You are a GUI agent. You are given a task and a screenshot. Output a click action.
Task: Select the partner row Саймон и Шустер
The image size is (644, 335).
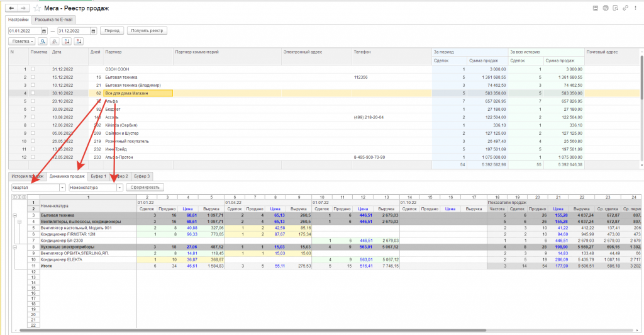pyautogui.click(x=325, y=133)
